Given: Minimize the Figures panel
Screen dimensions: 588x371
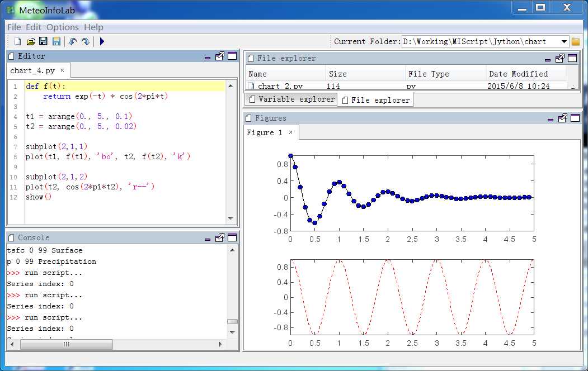Looking at the screenshot, I should (x=550, y=120).
